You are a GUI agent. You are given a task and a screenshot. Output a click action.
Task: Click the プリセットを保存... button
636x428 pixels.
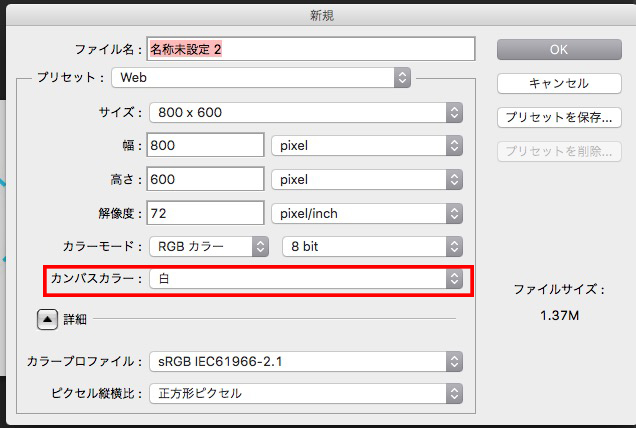click(x=559, y=117)
